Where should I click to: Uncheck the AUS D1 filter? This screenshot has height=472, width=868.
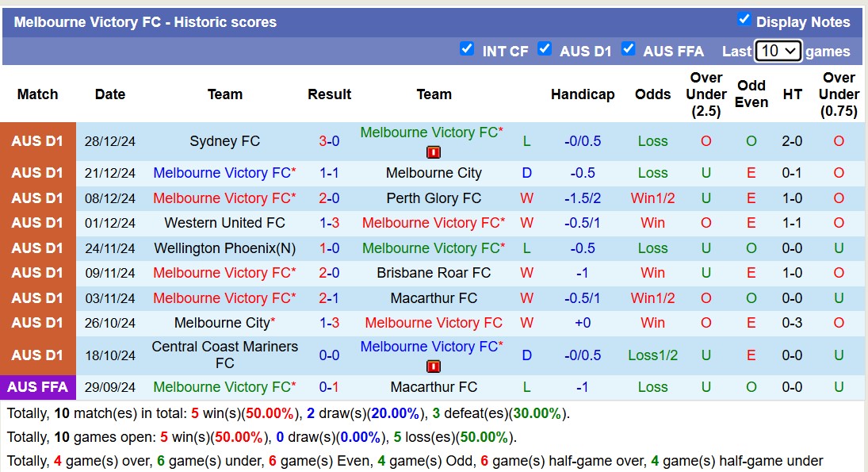pyautogui.click(x=545, y=48)
